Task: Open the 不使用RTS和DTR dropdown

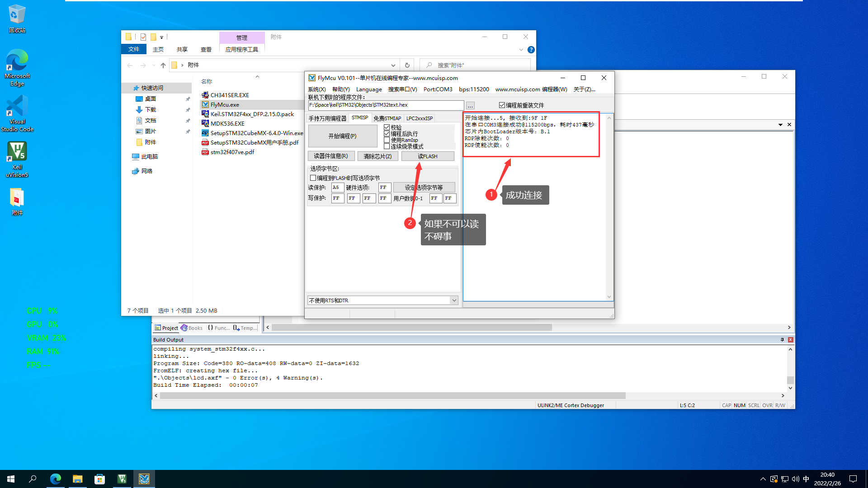Action: (454, 300)
